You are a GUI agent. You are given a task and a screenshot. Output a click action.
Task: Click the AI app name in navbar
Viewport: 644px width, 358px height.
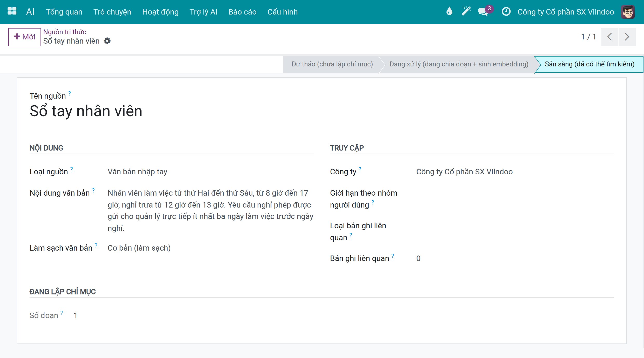[30, 12]
